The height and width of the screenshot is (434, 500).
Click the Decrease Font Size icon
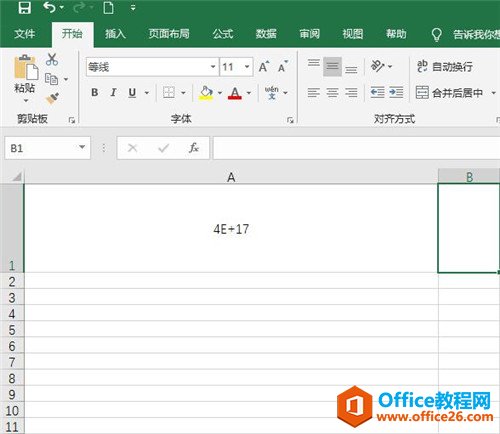[283, 67]
